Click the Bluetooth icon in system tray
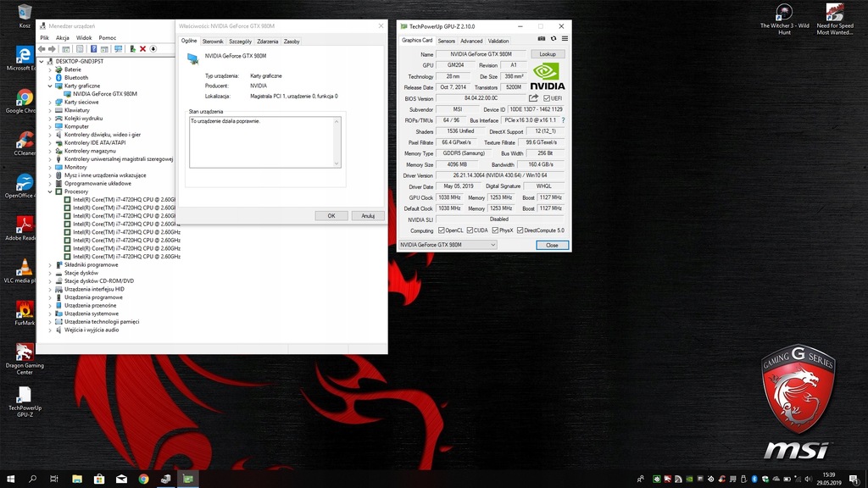Viewport: 868px width, 488px height. click(x=754, y=480)
